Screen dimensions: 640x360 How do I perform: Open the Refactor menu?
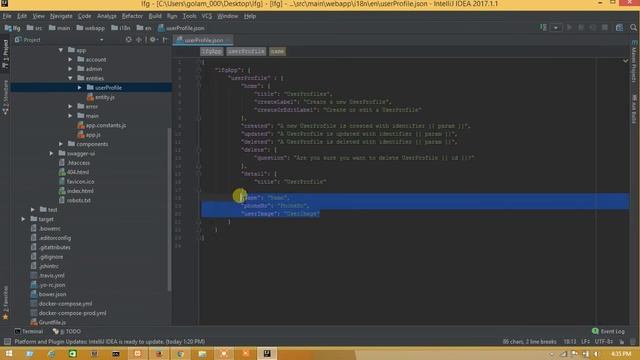coord(132,16)
